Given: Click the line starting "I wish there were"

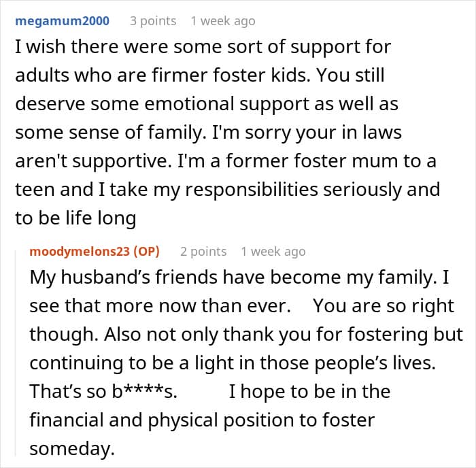Looking at the screenshot, I should coord(204,48).
